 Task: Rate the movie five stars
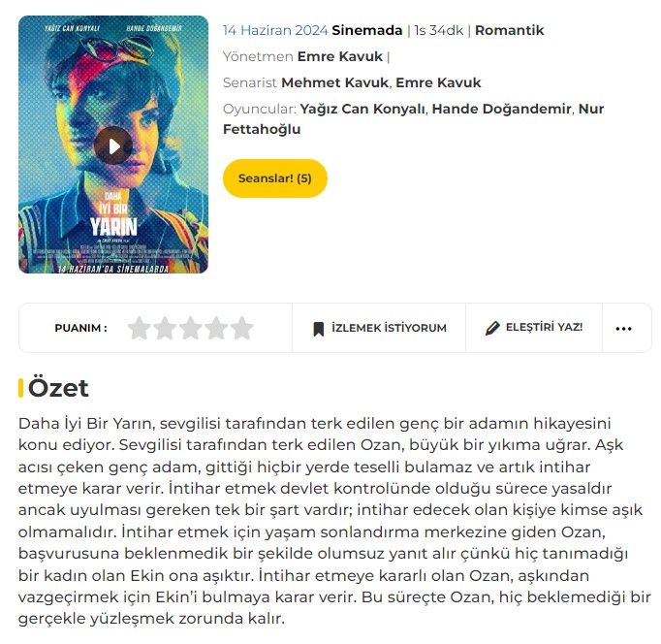(x=242, y=328)
